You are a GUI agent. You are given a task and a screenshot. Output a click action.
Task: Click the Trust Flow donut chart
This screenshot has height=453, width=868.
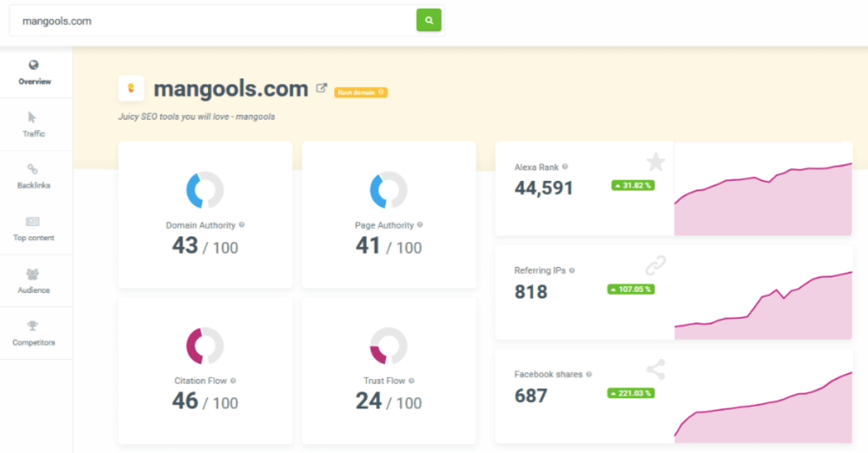(389, 345)
